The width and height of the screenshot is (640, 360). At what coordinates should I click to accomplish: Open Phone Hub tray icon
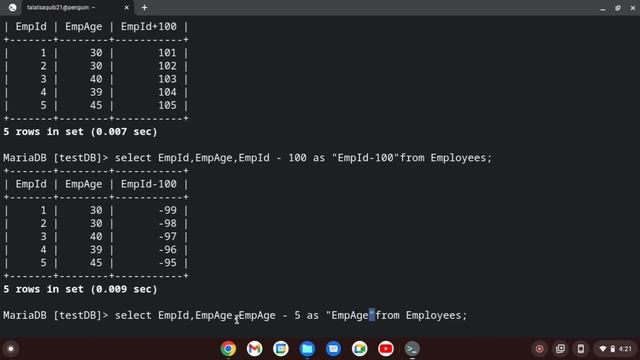tap(581, 349)
